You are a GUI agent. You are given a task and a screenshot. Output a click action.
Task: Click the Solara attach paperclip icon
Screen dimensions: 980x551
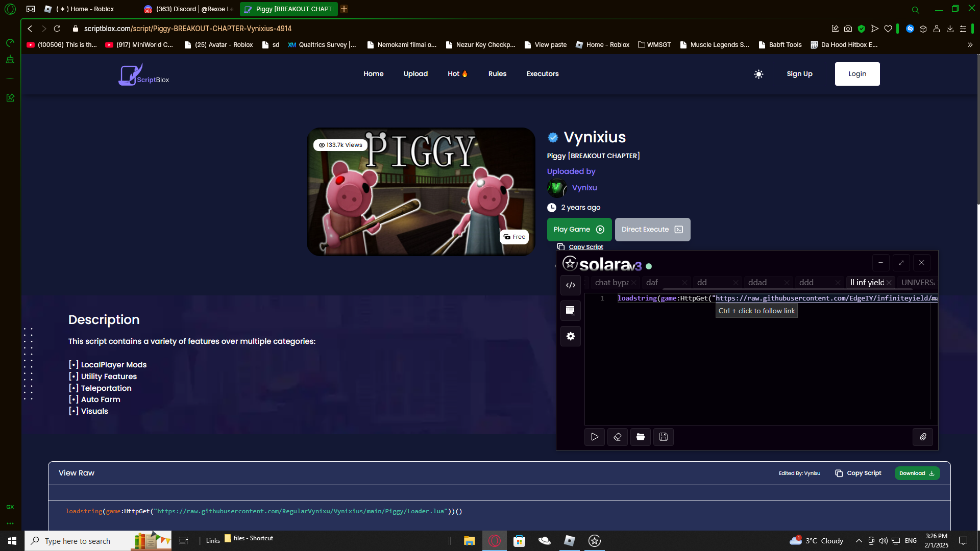pyautogui.click(x=923, y=437)
